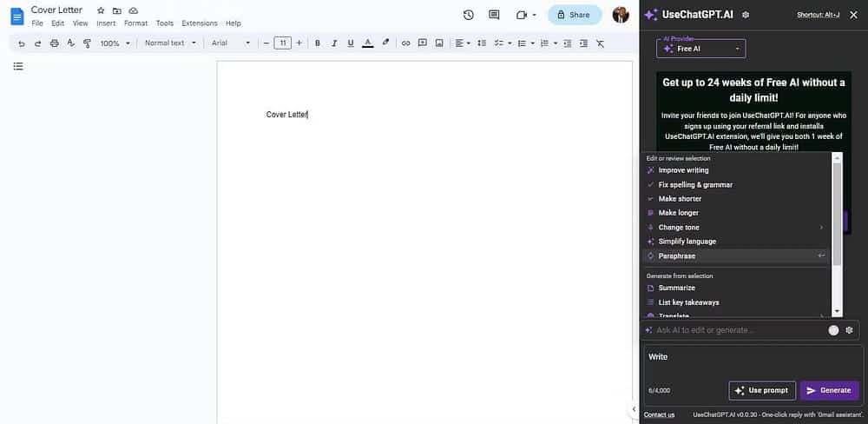Star the Cover Letter document
Screen dimensions: 868x424
point(100,10)
